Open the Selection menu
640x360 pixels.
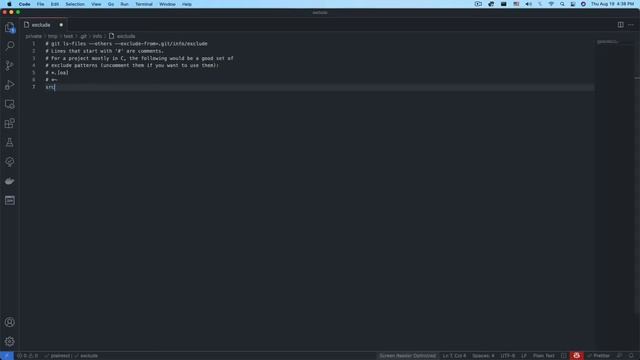coord(75,4)
